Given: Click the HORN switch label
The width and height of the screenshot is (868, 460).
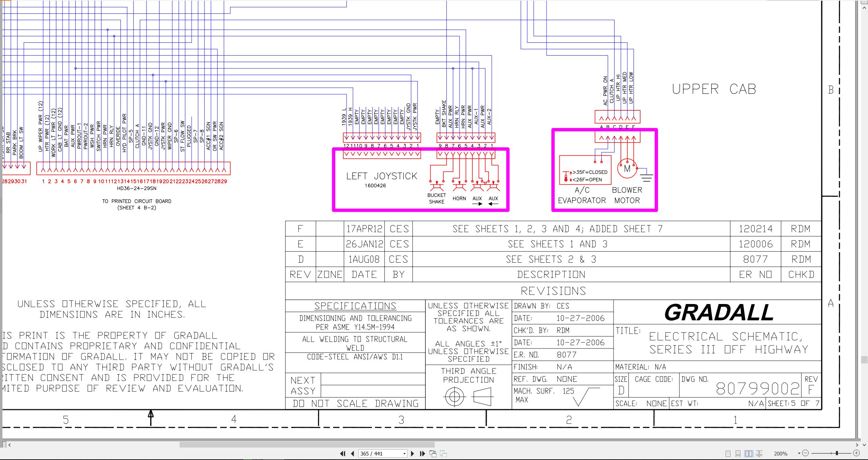Looking at the screenshot, I should (459, 198).
